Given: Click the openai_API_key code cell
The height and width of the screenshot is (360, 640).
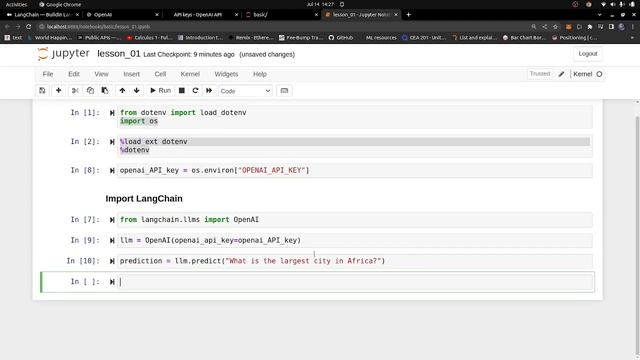Looking at the screenshot, I should [x=355, y=171].
